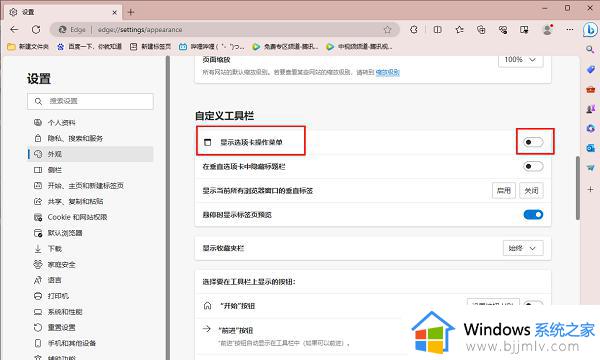Open sidebar Games icon

click(590, 109)
